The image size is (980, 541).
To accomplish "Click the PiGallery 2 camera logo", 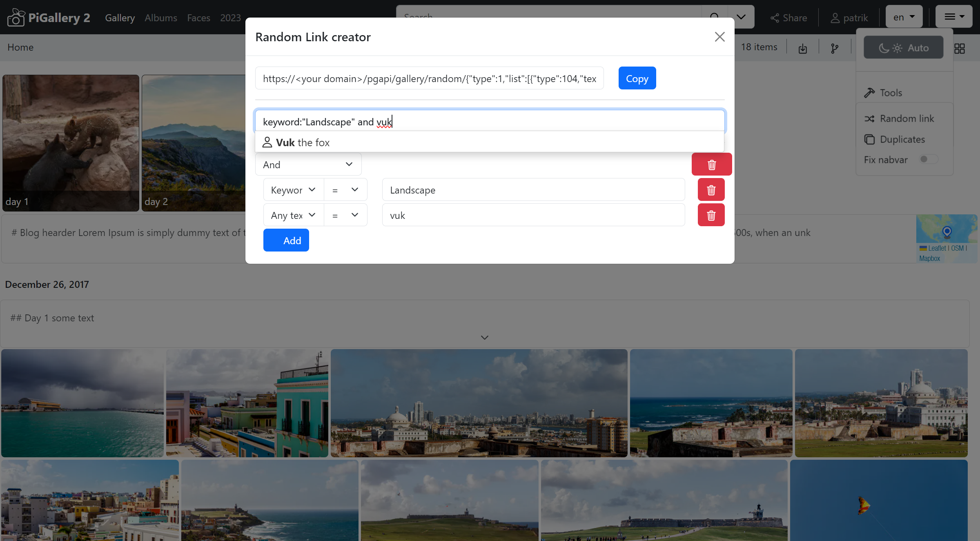I will coord(16,18).
